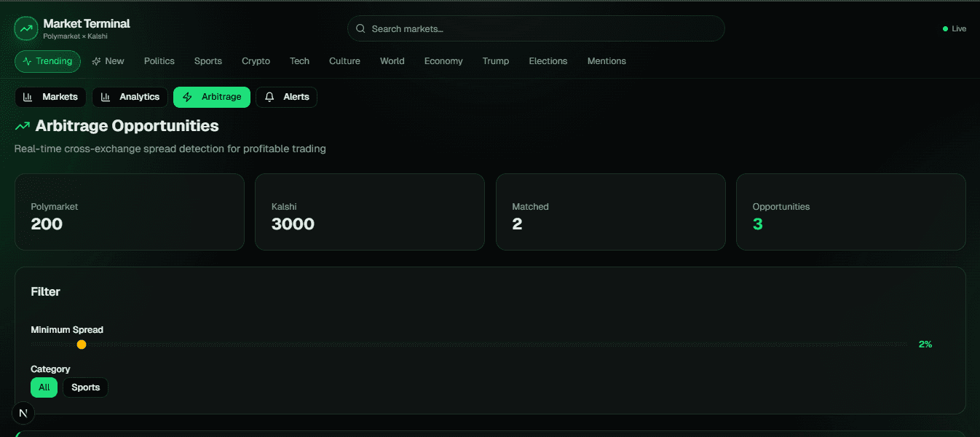Switch to the Culture category
Viewport: 980px width, 437px height.
344,61
